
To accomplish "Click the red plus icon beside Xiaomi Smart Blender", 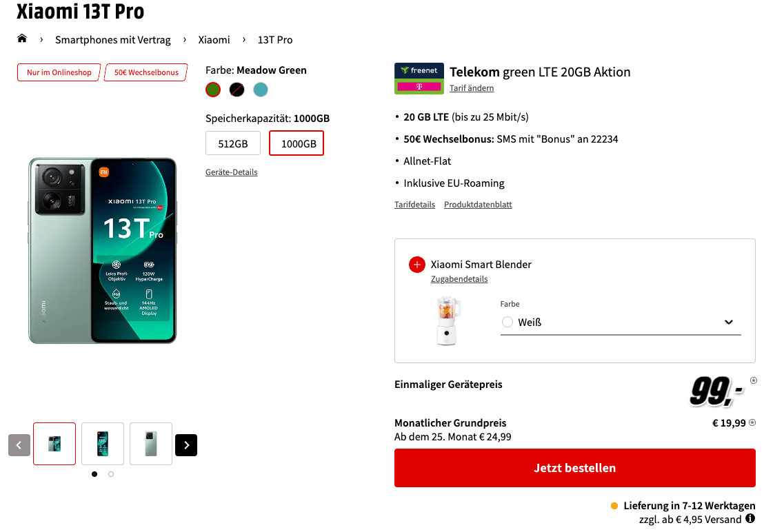I will click(416, 265).
